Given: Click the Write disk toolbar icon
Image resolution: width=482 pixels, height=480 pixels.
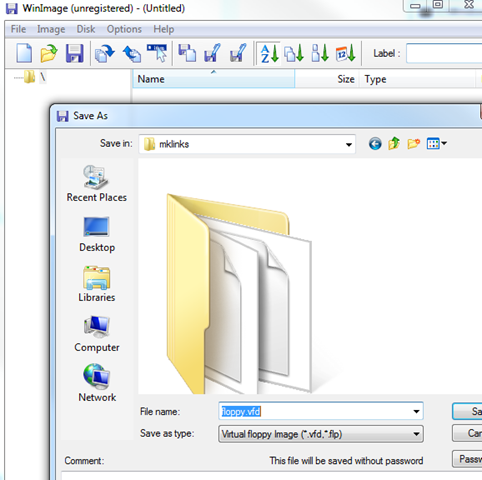Looking at the screenshot, I should tap(132, 53).
